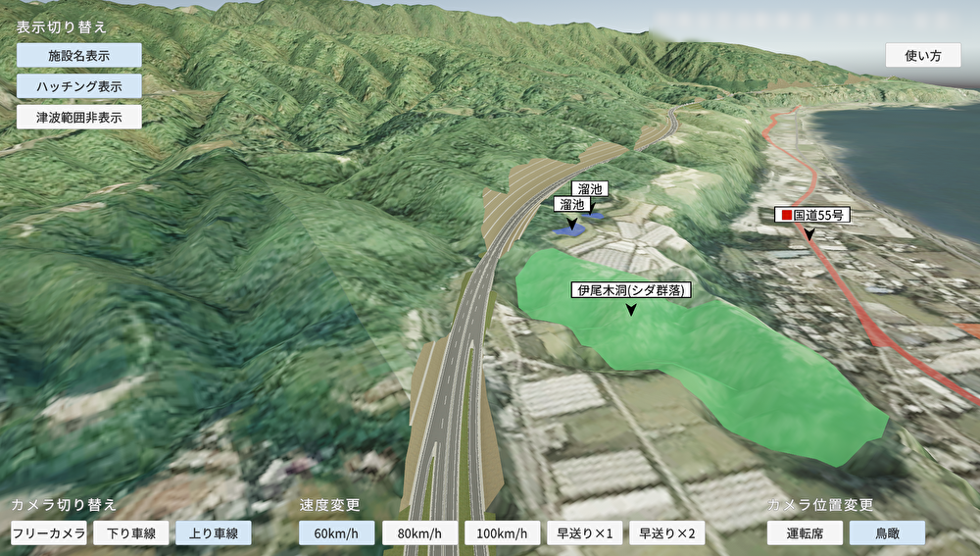Choose 早送り×2 fast forward

[666, 532]
